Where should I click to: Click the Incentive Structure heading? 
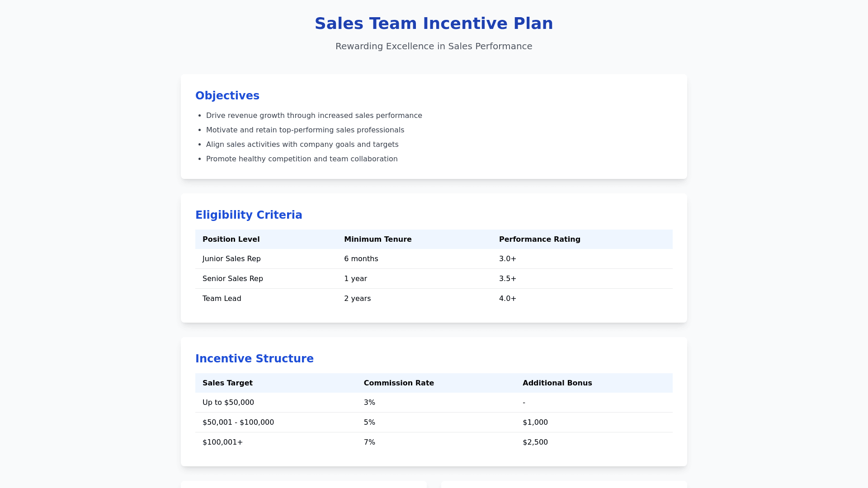click(254, 359)
